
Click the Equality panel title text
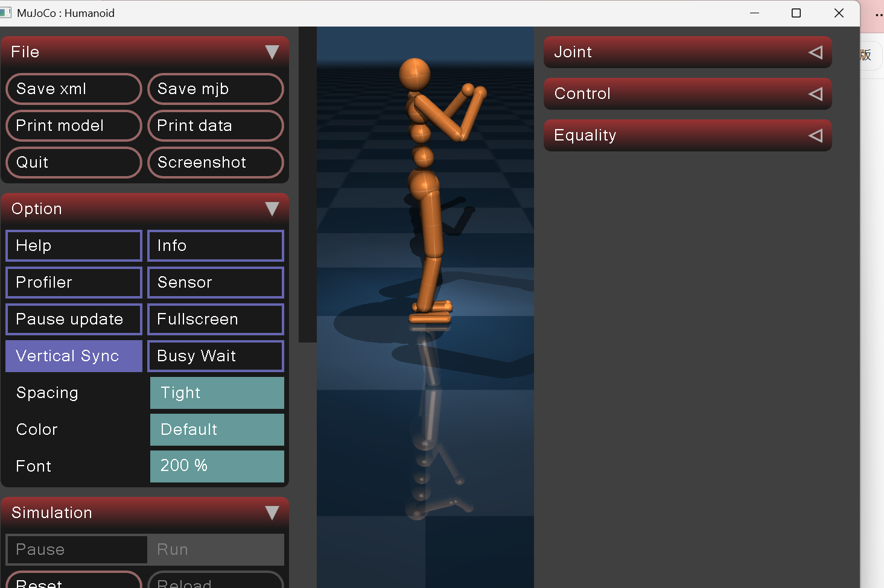tap(585, 136)
